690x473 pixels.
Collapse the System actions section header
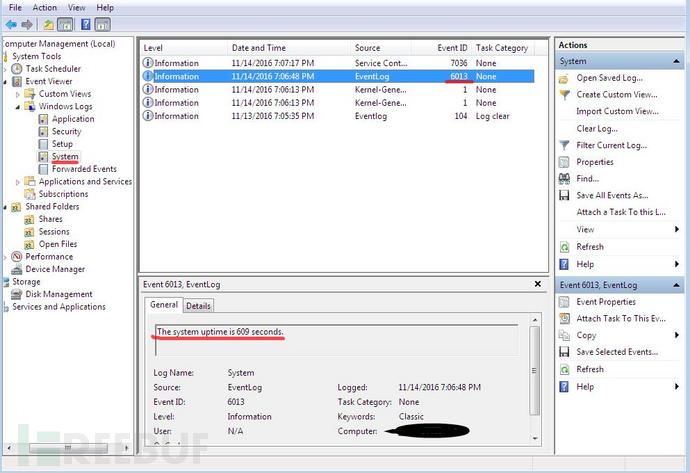coord(618,61)
